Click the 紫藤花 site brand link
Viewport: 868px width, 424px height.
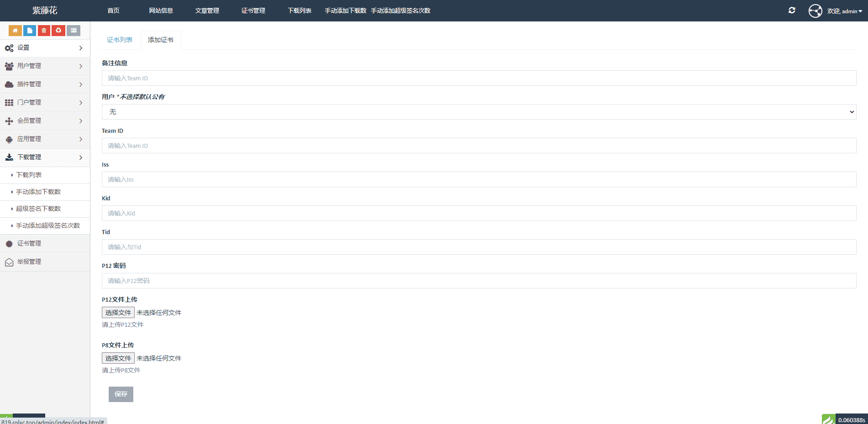pos(45,10)
